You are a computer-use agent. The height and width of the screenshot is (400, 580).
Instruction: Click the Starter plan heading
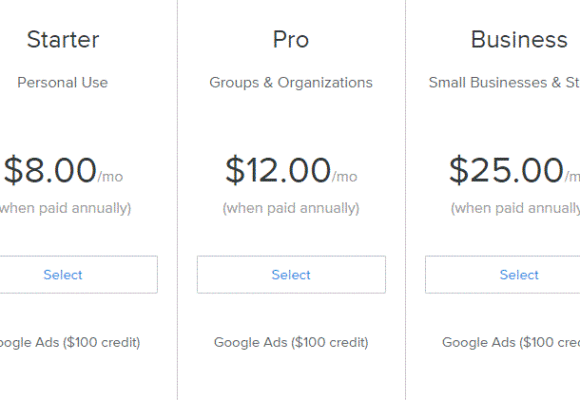pos(63,39)
